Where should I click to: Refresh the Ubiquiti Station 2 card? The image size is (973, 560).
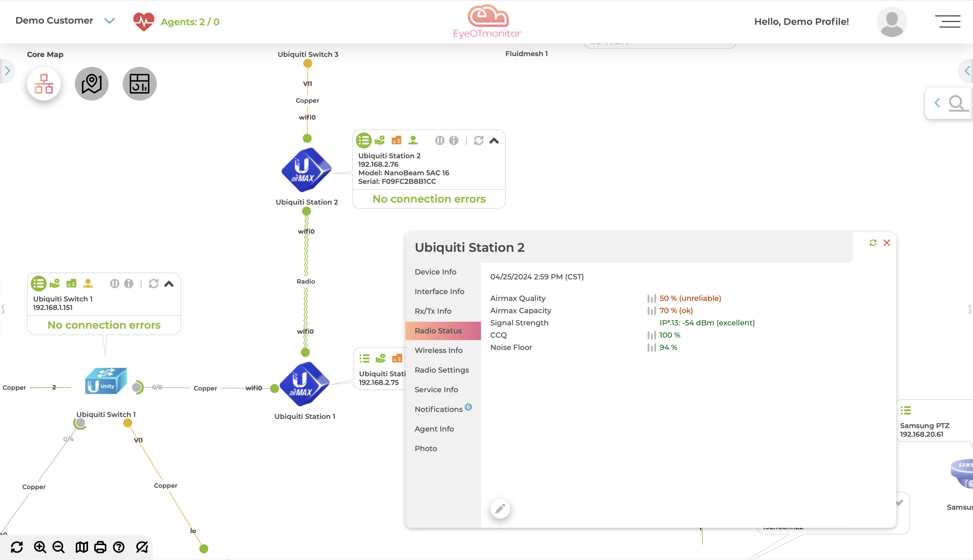[x=479, y=140]
